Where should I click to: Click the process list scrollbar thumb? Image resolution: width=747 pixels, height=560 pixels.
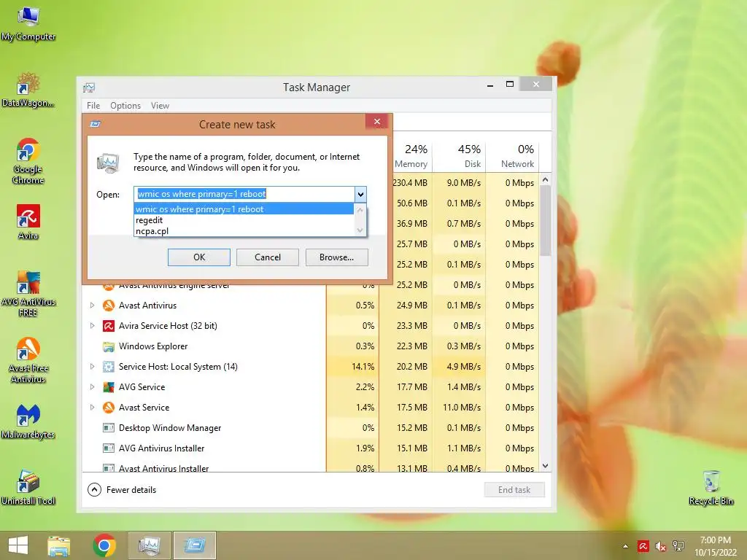(546, 220)
